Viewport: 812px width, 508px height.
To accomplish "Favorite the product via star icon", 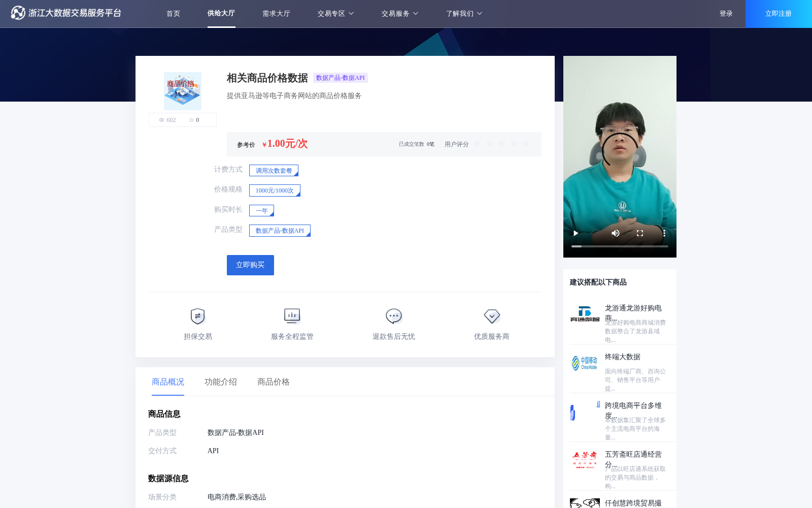I will 191,120.
